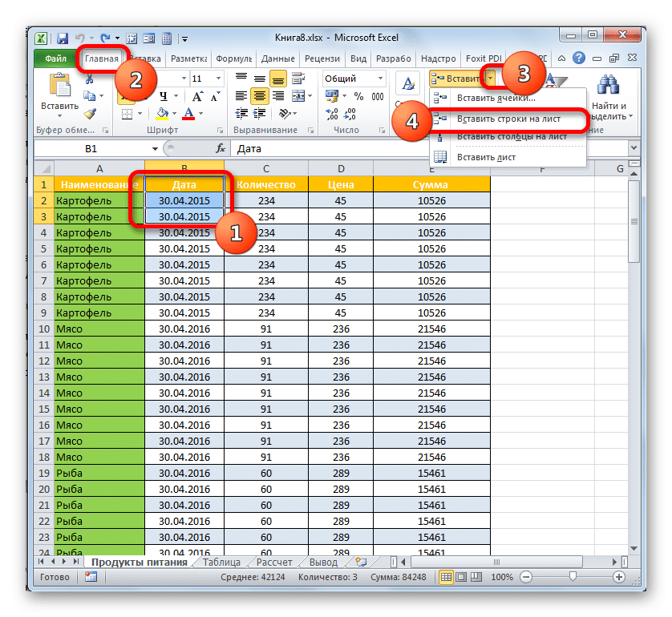Click the fill color bucket icon

(x=163, y=114)
